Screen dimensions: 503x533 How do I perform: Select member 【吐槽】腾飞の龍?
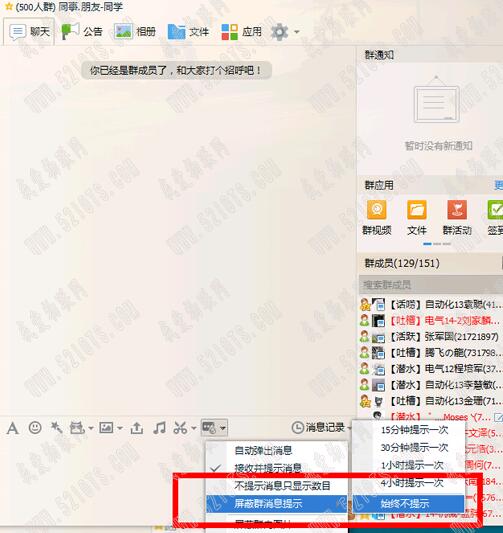(x=431, y=353)
